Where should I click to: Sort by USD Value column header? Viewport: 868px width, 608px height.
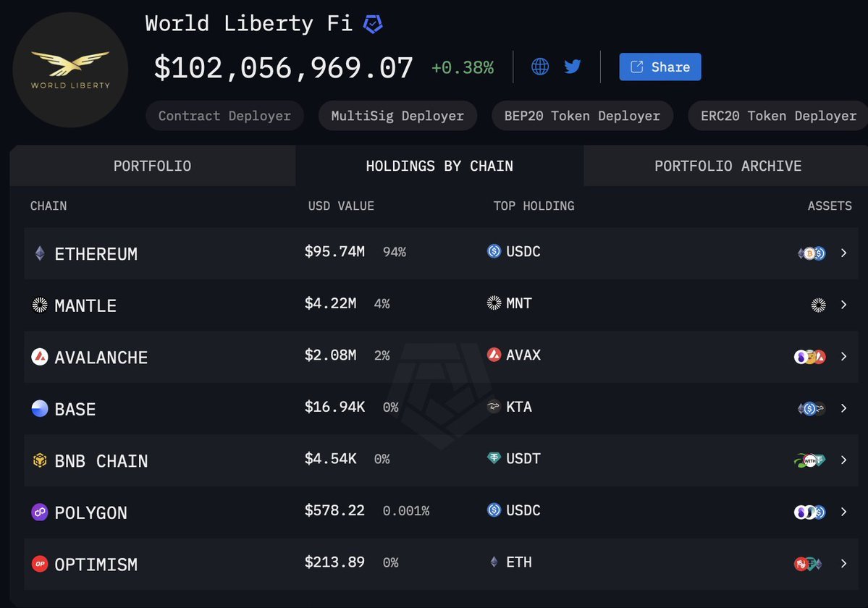point(341,206)
